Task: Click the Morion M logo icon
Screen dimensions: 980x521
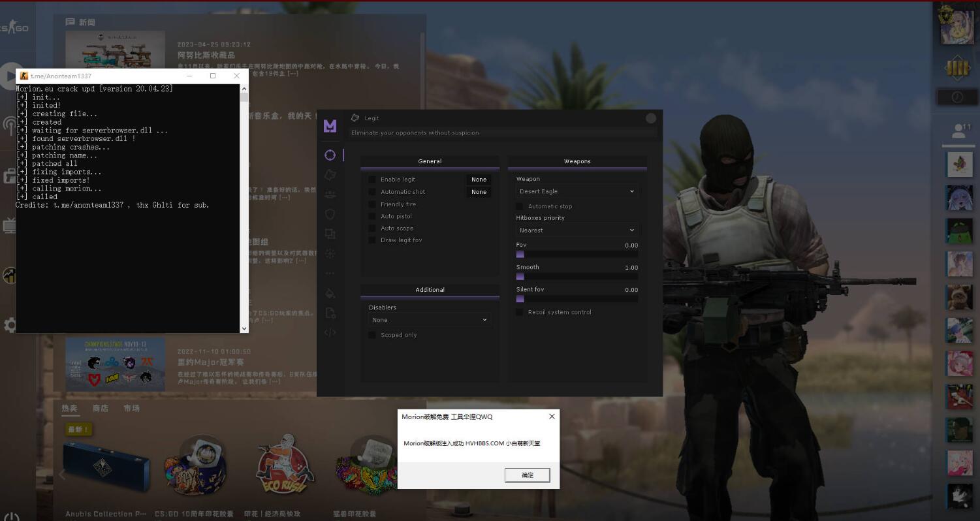Action: (330, 126)
